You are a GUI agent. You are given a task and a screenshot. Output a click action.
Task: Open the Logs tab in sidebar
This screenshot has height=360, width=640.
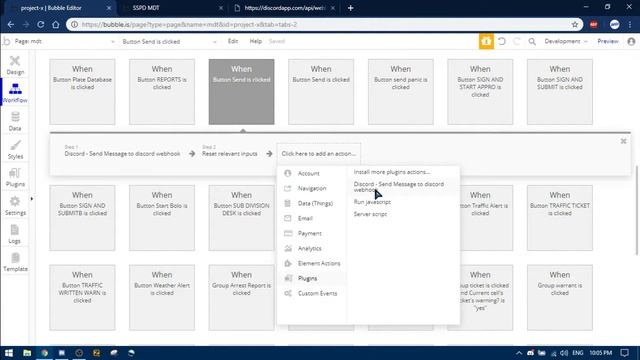point(15,234)
